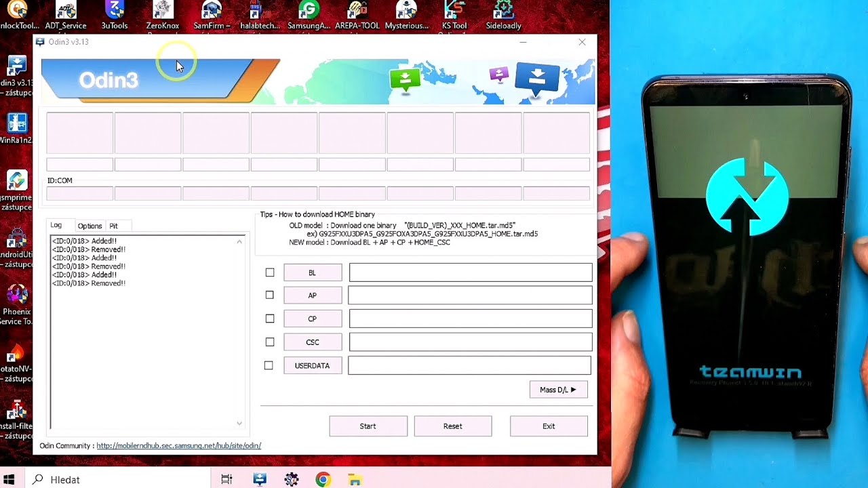Open the Options tab

90,226
